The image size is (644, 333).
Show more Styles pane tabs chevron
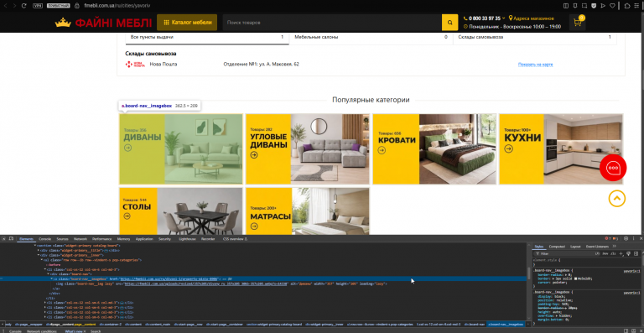click(x=615, y=247)
